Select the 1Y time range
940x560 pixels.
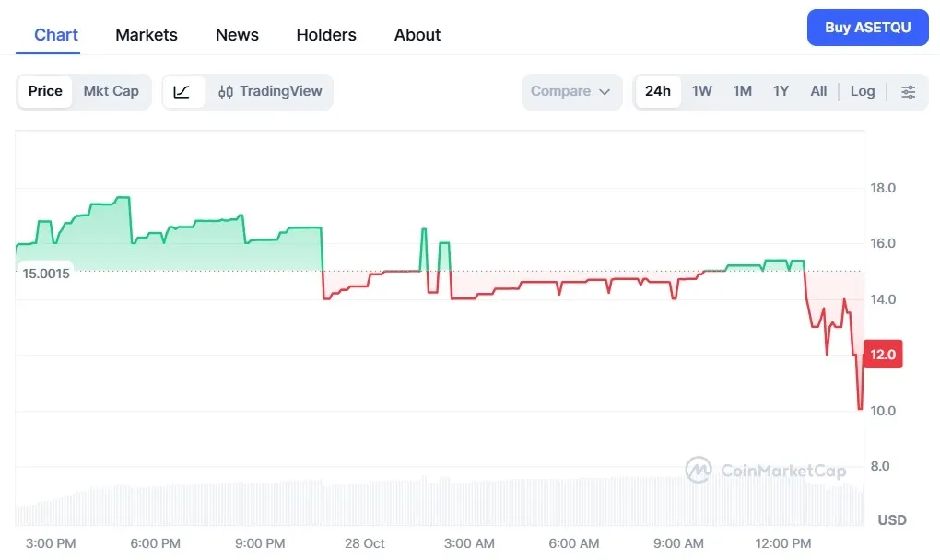[780, 91]
